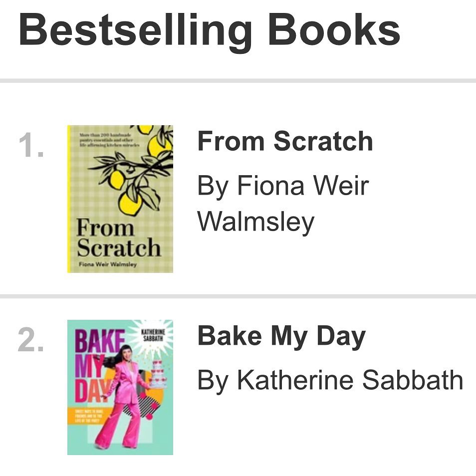
Task: Click the tiered cake on Bake My Day cover
Action: (159, 374)
